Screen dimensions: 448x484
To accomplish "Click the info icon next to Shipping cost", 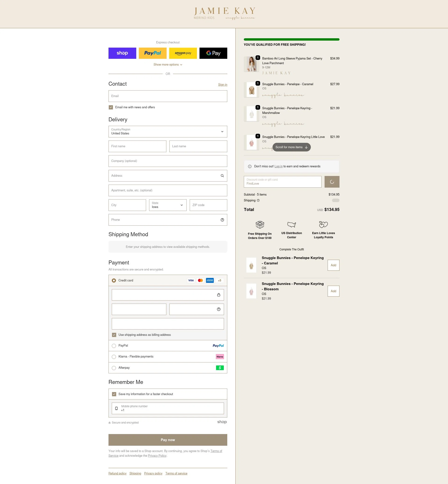I will (x=258, y=200).
